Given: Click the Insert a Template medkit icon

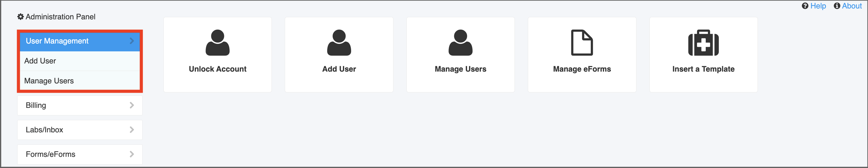Looking at the screenshot, I should 703,42.
